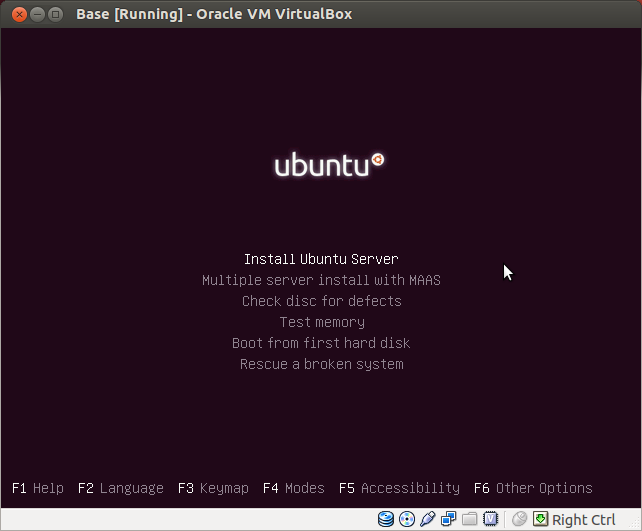
Task: Select Install Ubuntu Server boot option
Action: click(321, 259)
